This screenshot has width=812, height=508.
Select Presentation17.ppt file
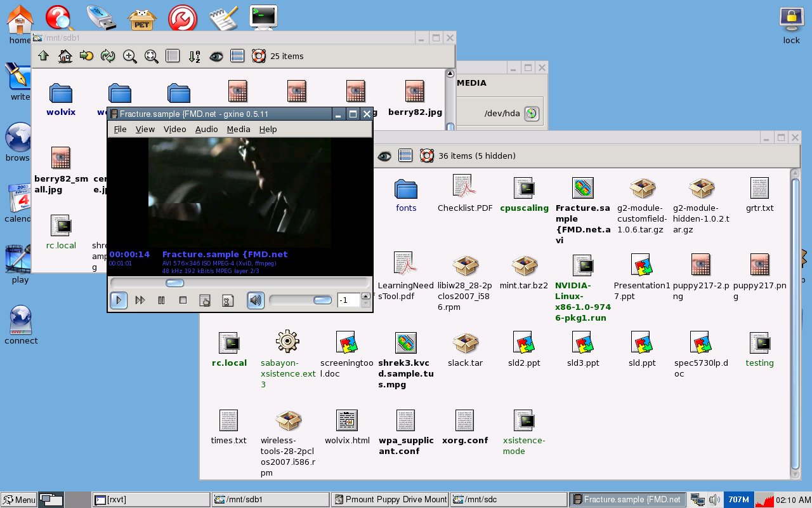(x=642, y=277)
